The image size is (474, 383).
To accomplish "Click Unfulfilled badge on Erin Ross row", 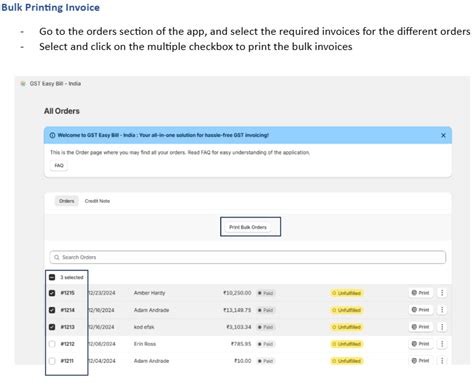I will (x=347, y=344).
